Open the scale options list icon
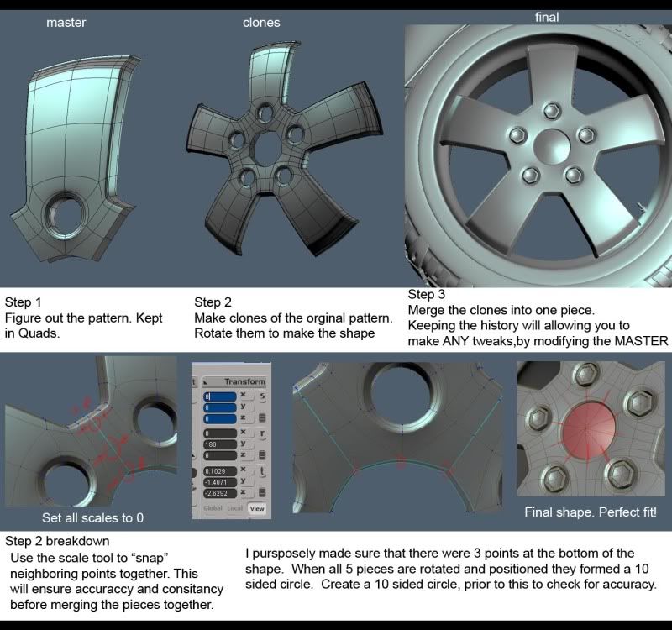672x630 pixels. [x=263, y=417]
